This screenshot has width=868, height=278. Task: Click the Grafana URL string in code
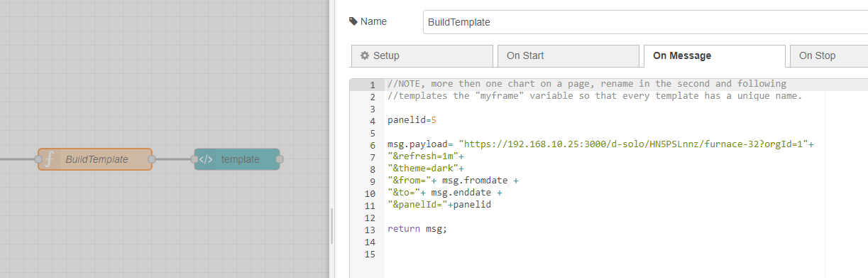633,144
